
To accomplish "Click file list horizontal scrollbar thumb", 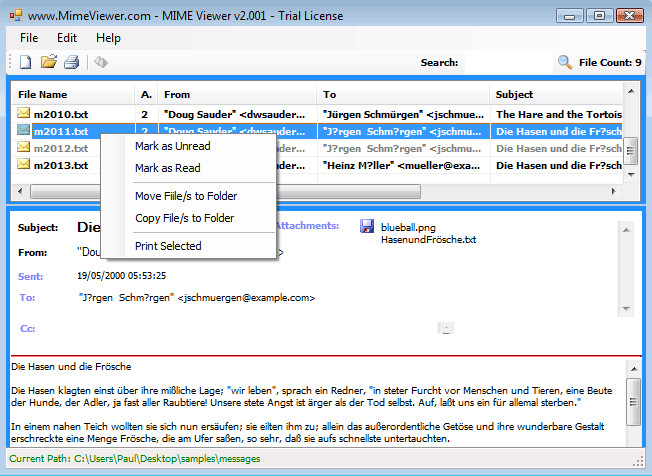I will [225, 192].
